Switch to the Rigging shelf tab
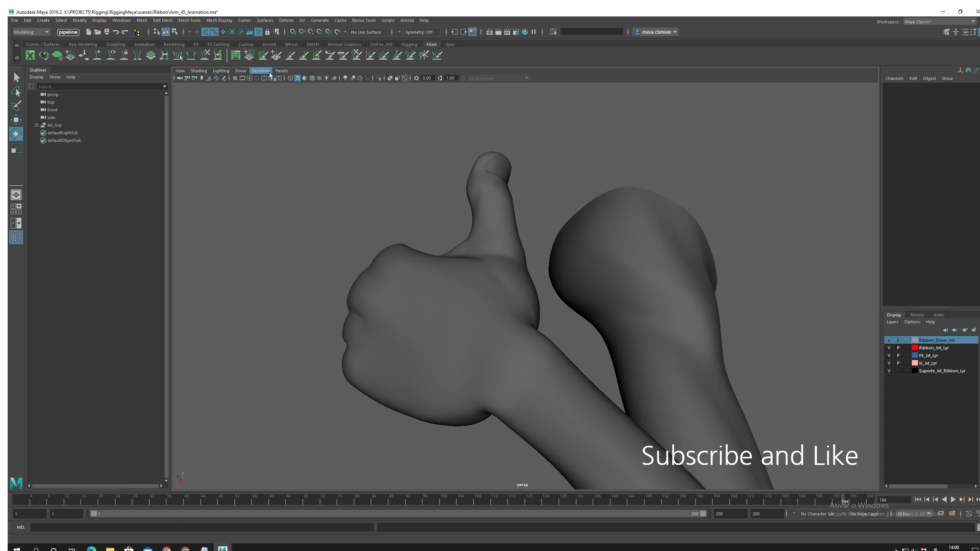The image size is (980, 551). pos(409,44)
